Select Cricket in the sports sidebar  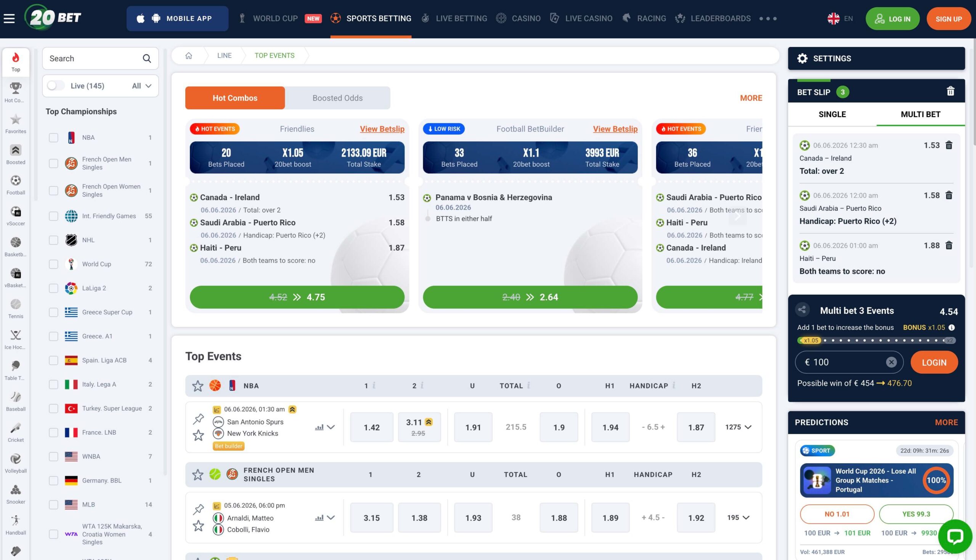click(16, 432)
